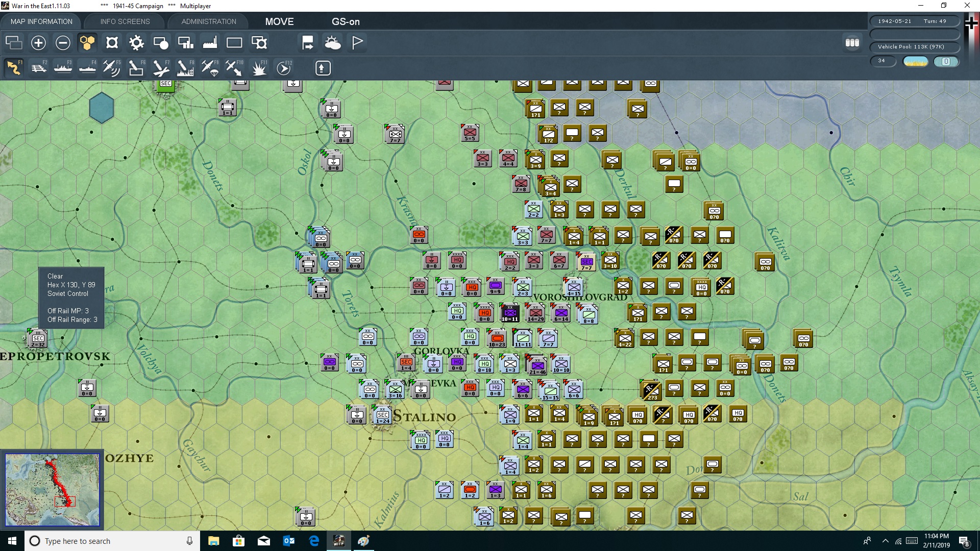Select the 4=15 unit near Voroshilovgrad
This screenshot has width=980, height=551.
tap(574, 287)
